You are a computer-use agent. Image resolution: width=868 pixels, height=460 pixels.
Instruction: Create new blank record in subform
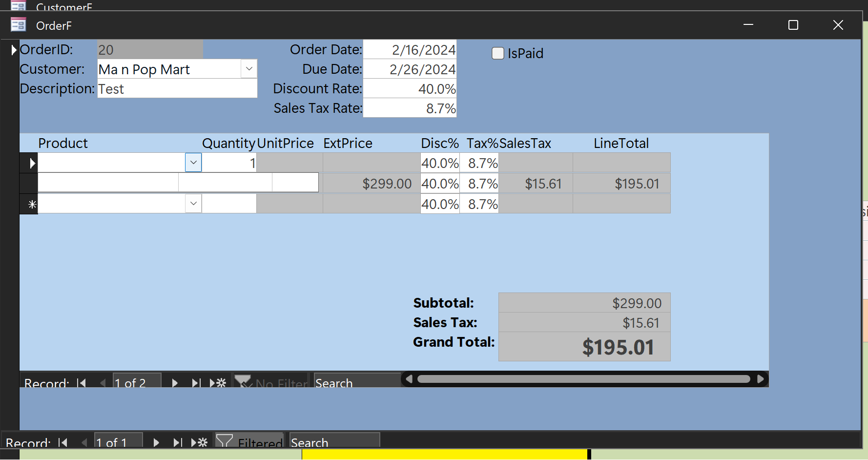pos(218,383)
